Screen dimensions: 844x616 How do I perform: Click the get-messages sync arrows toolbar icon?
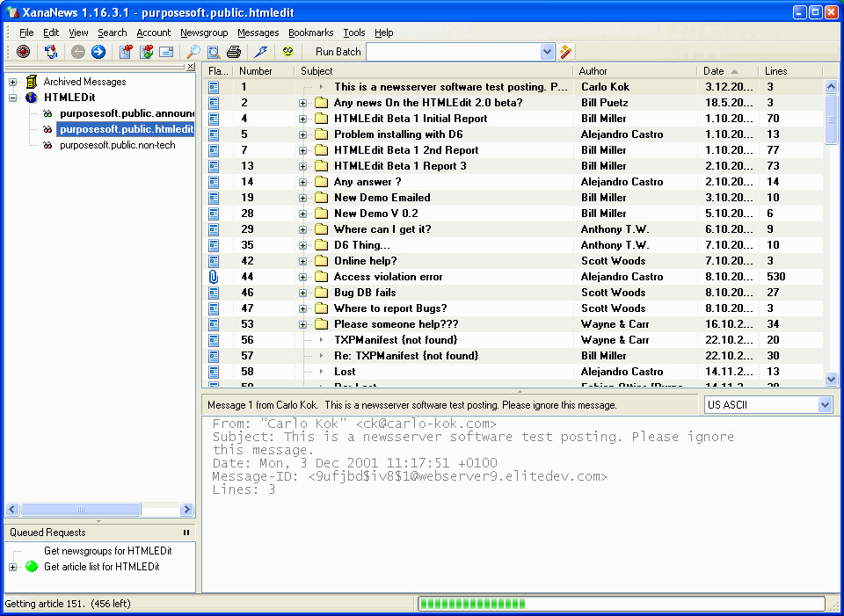51,52
